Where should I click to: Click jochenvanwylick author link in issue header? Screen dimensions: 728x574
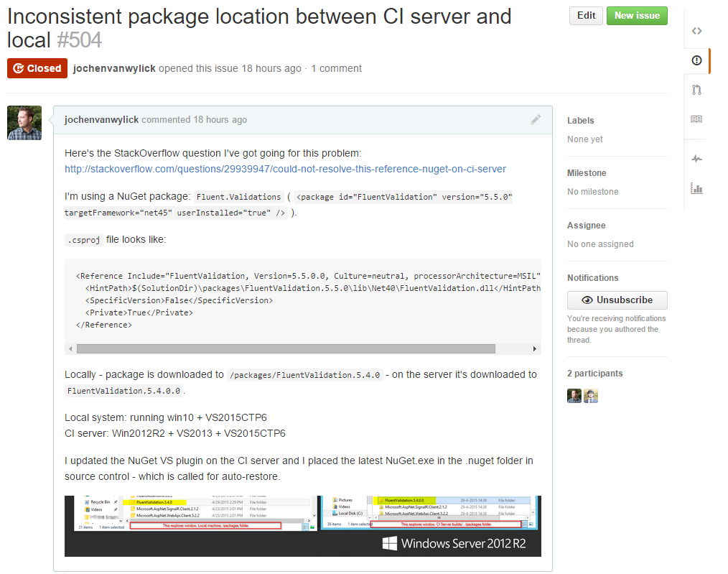coord(114,68)
